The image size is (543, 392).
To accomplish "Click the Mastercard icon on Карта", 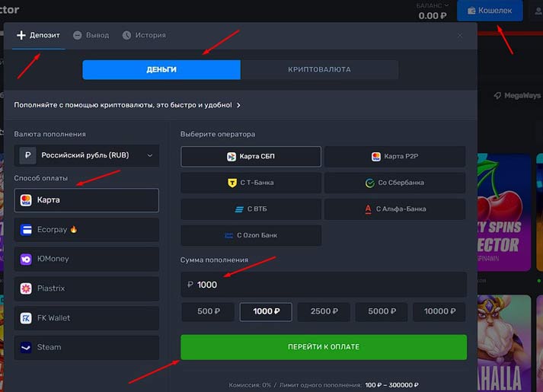I will [26, 200].
